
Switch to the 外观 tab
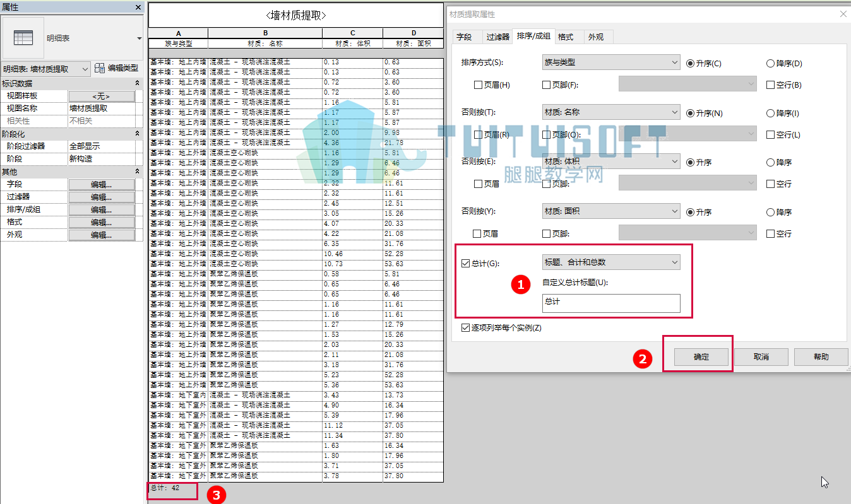(596, 37)
